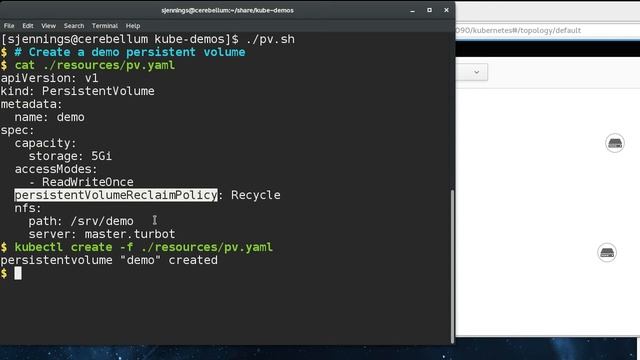Open the File menu in terminal
The width and height of the screenshot is (640, 360).
tap(9, 26)
